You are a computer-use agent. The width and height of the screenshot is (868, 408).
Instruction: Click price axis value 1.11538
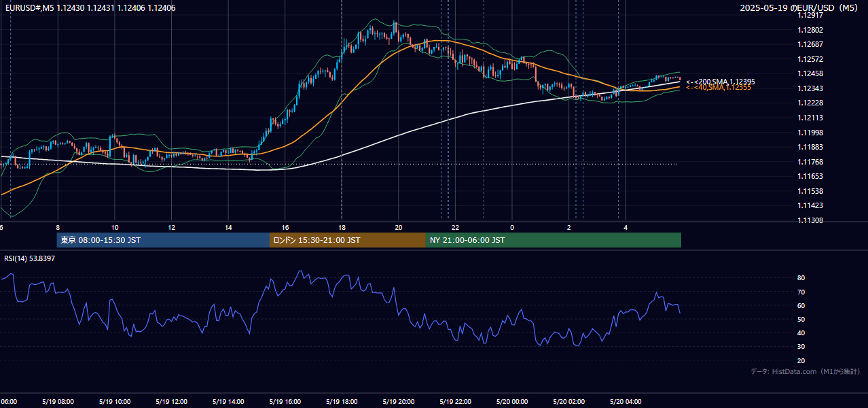(810, 191)
